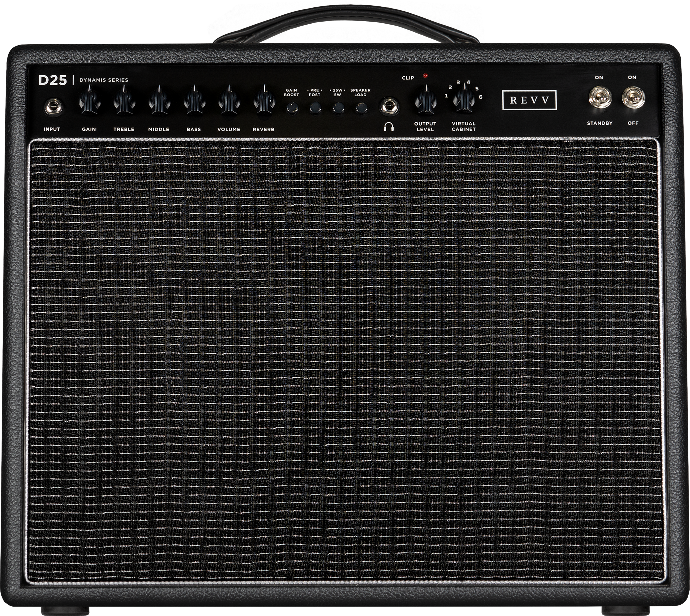Viewport: 690px width, 616px height.
Task: Click the TREBLE knob
Action: click(x=124, y=101)
